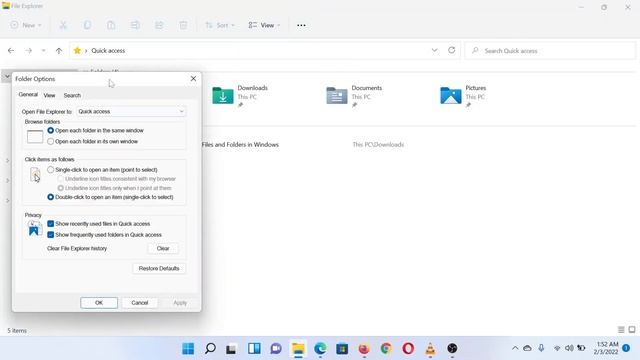Open the See more three-dots menu
This screenshot has height=360, width=640.
pyautogui.click(x=301, y=25)
